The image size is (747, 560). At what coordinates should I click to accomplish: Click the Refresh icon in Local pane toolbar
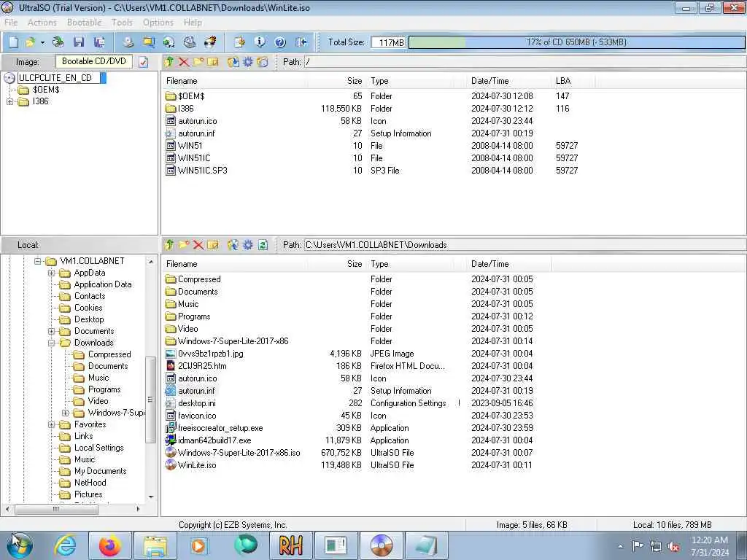coord(263,245)
